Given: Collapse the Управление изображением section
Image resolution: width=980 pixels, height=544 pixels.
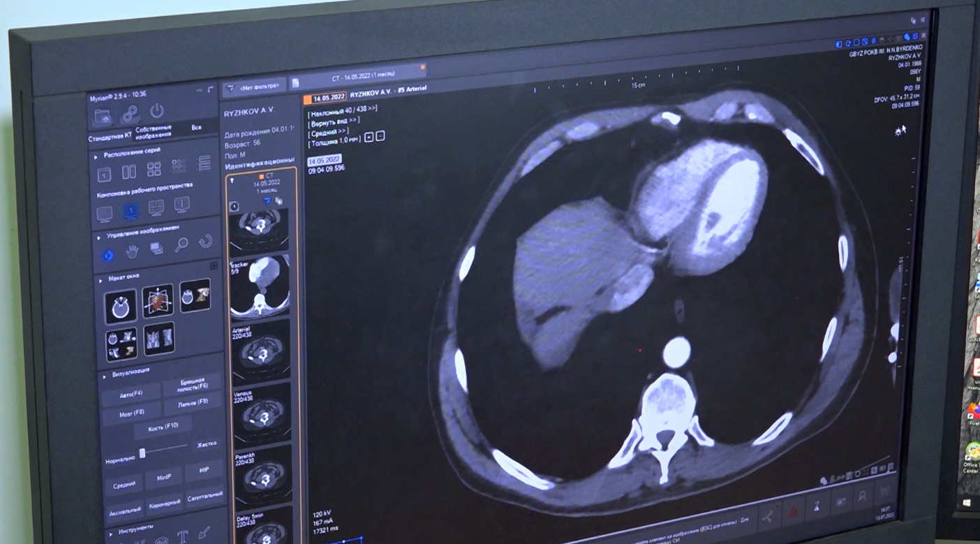Looking at the screenshot, I should (98, 237).
